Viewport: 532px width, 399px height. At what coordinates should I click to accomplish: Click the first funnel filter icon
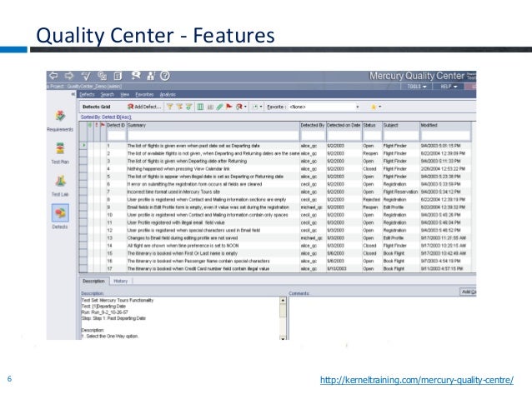(x=169, y=107)
